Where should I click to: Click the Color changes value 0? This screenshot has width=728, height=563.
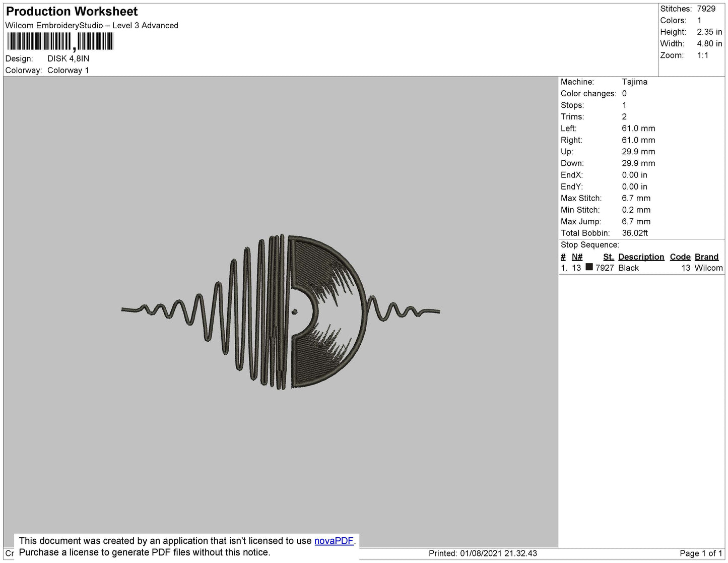(624, 93)
